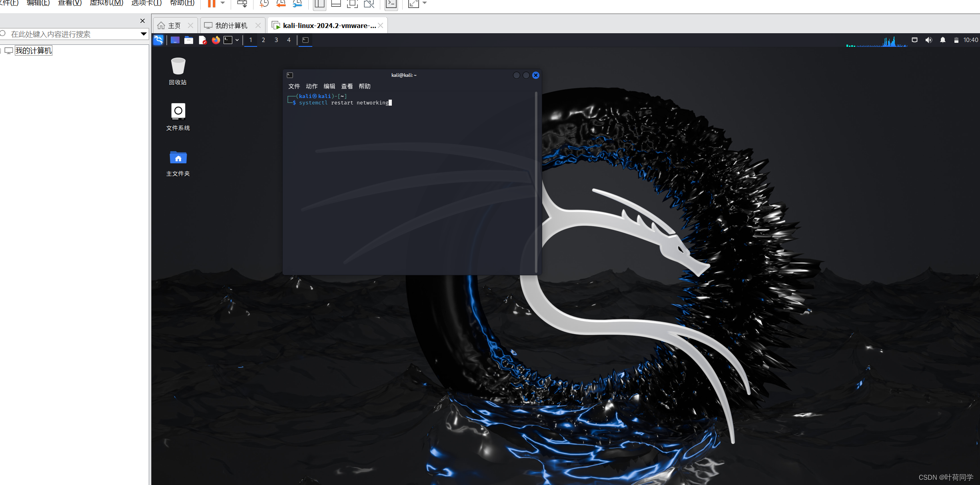
Task: Close the kali-linux-2024.2-vmware tab
Action: [381, 26]
